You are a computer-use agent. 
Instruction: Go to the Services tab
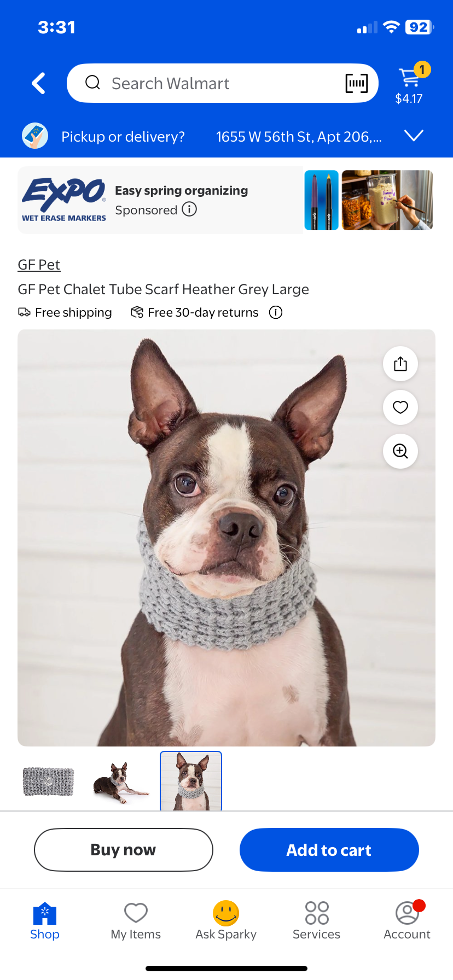pos(317,921)
